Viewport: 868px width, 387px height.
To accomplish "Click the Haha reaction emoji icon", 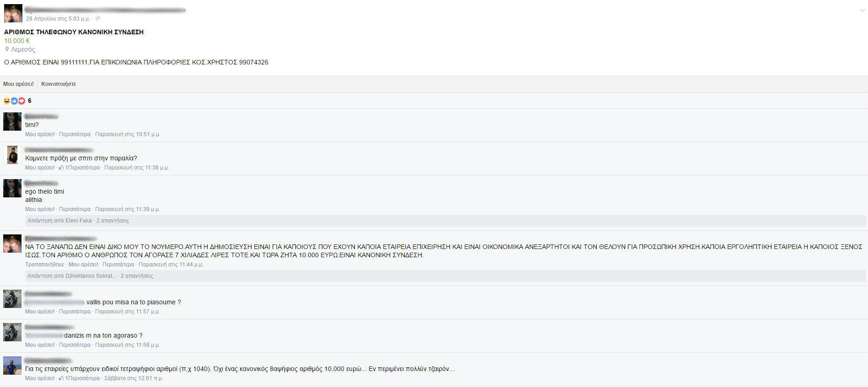I will click(6, 101).
